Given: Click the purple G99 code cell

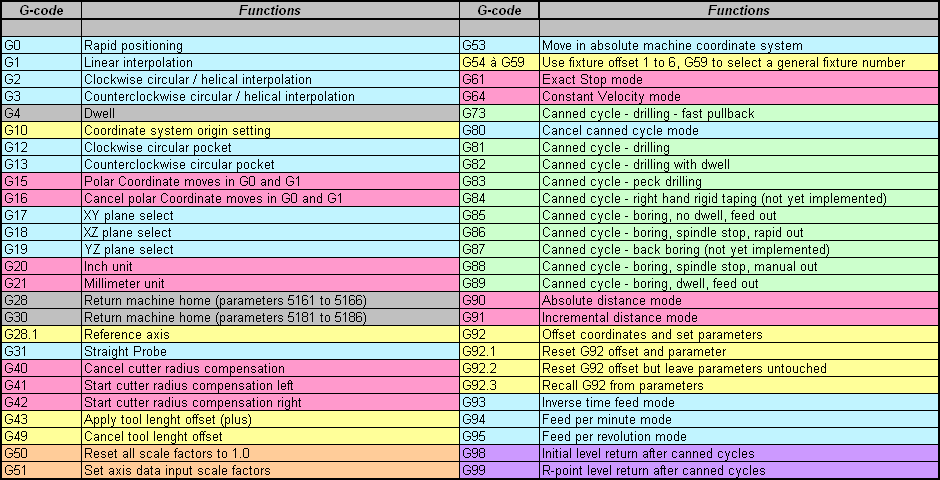Looking at the screenshot, I should [499, 470].
